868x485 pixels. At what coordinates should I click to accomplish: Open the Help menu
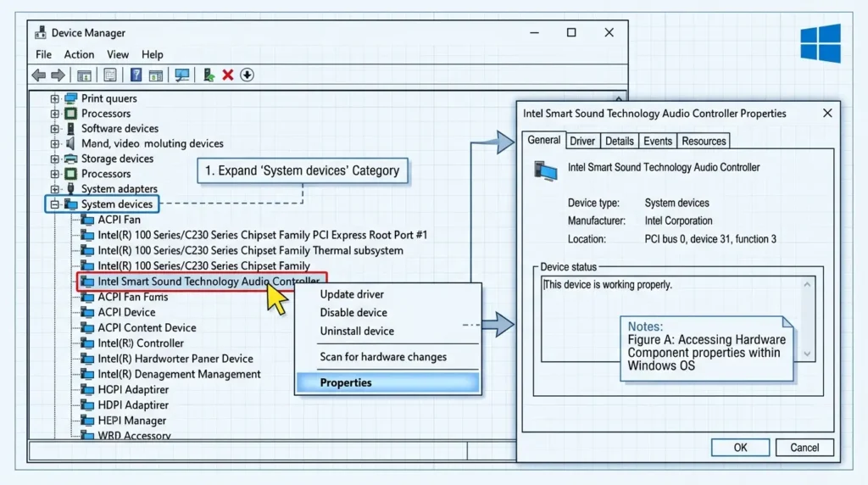(153, 54)
